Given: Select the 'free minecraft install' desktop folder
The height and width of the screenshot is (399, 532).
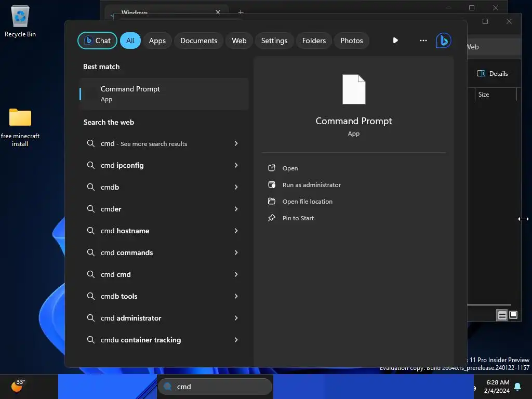Looking at the screenshot, I should pyautogui.click(x=20, y=128).
